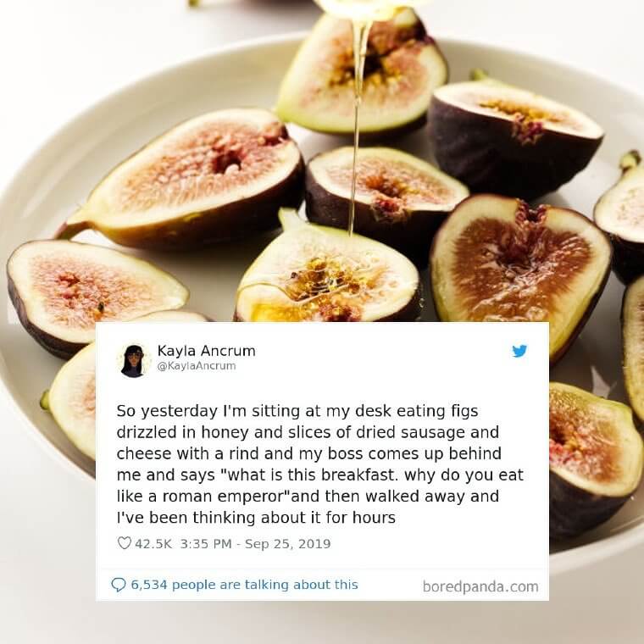Click the tweet text about the roman emperor
Viewport: 644px width, 644px height.
click(320, 464)
